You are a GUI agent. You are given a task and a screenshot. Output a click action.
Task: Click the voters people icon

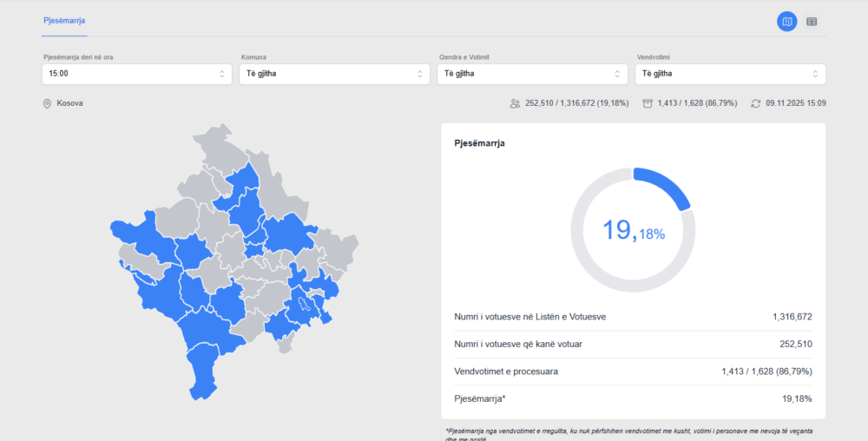point(515,103)
